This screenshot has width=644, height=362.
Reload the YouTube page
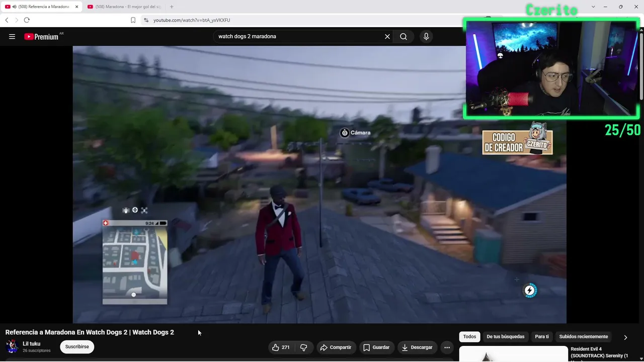pyautogui.click(x=27, y=20)
